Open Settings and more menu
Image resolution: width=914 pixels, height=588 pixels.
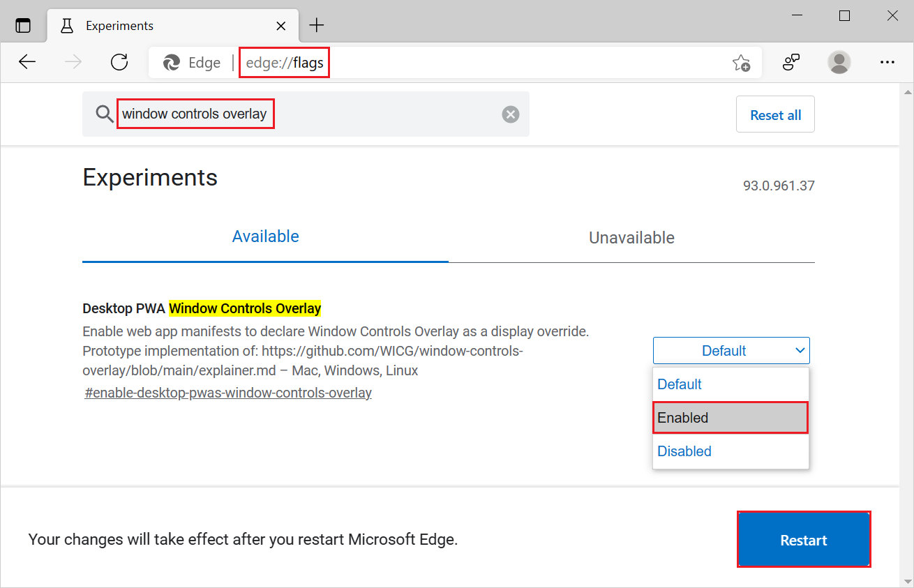[887, 62]
